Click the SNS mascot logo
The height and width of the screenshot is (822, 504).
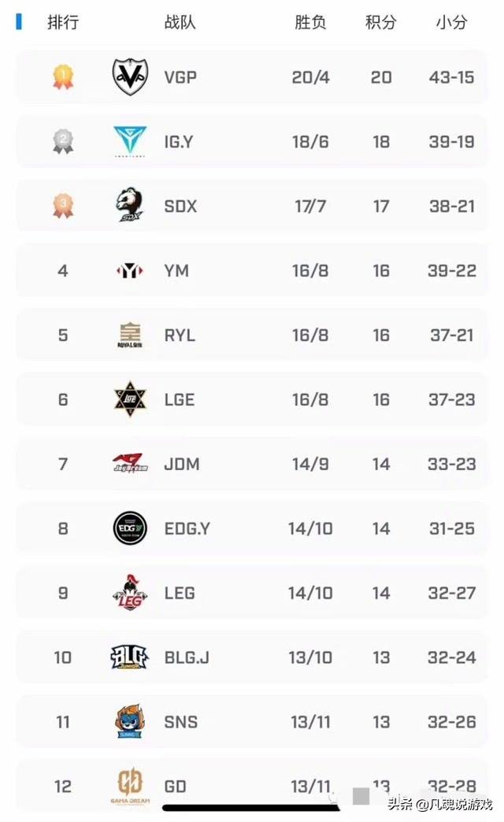pyautogui.click(x=130, y=721)
